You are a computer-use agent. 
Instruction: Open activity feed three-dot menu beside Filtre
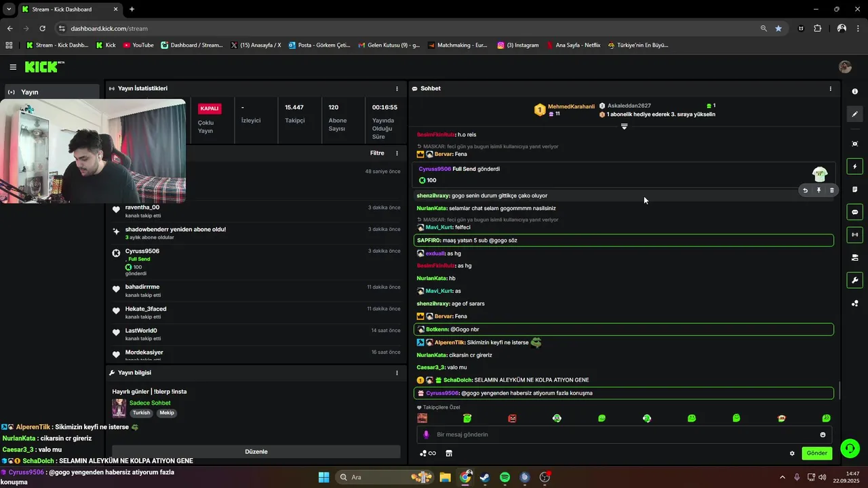(397, 153)
